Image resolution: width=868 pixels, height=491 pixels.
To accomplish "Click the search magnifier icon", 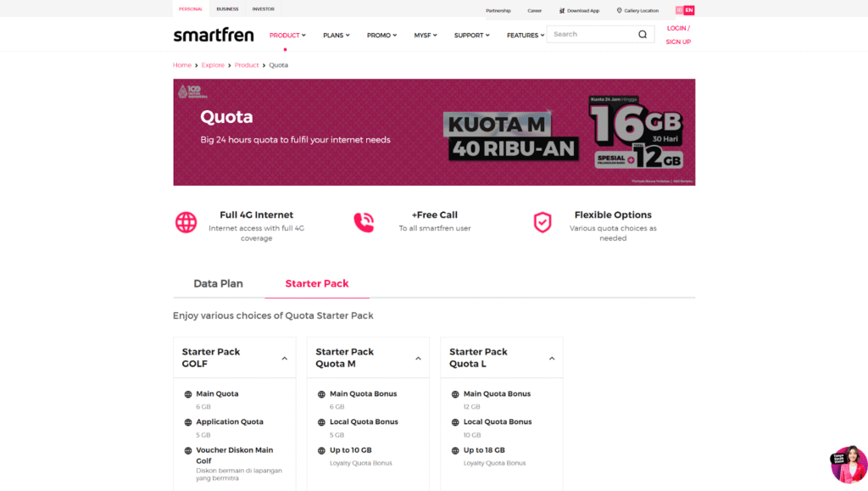I will pyautogui.click(x=642, y=34).
